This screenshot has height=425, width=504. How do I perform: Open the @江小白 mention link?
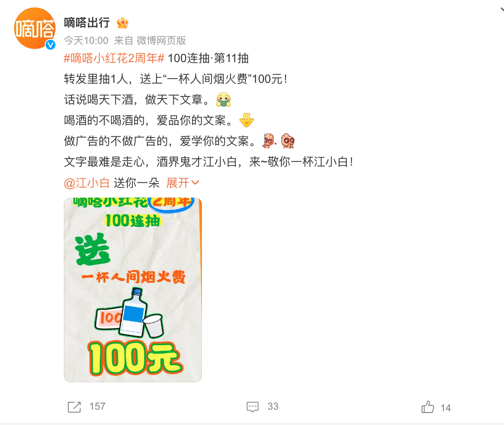pos(86,183)
